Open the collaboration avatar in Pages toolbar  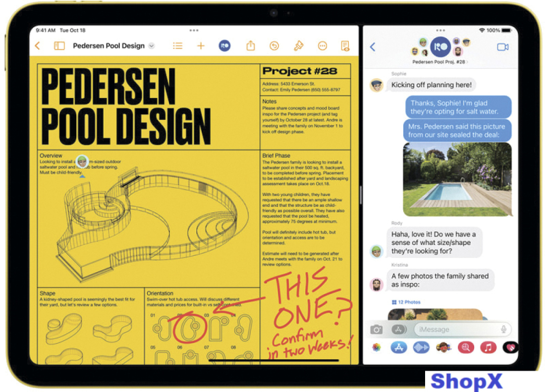224,46
